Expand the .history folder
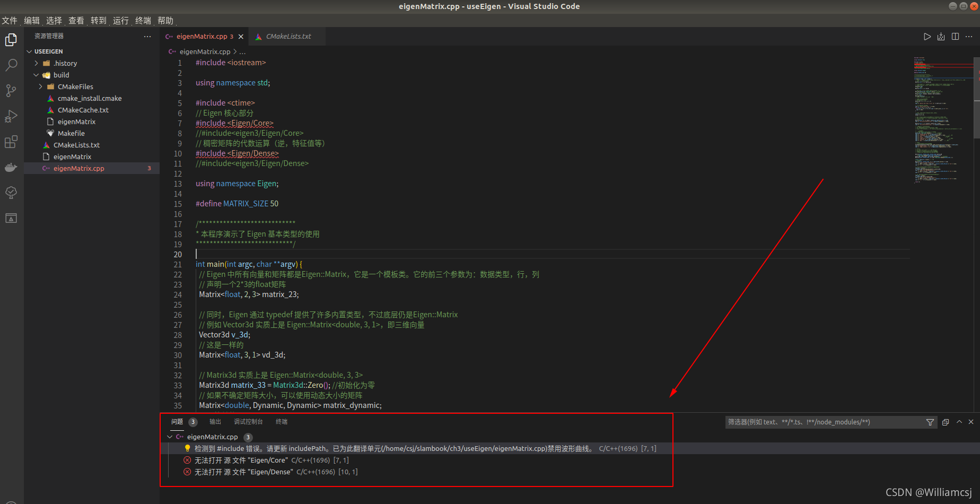Screen dimensions: 980x504 click(x=36, y=63)
